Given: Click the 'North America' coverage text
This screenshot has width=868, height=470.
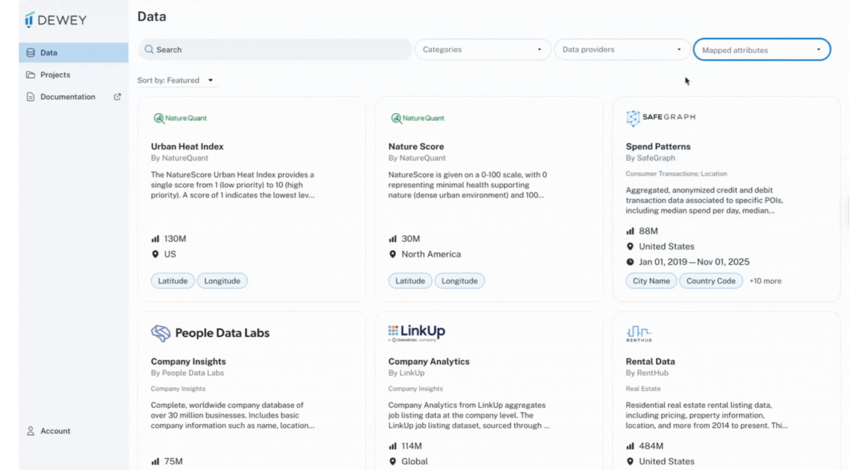Looking at the screenshot, I should [x=431, y=254].
